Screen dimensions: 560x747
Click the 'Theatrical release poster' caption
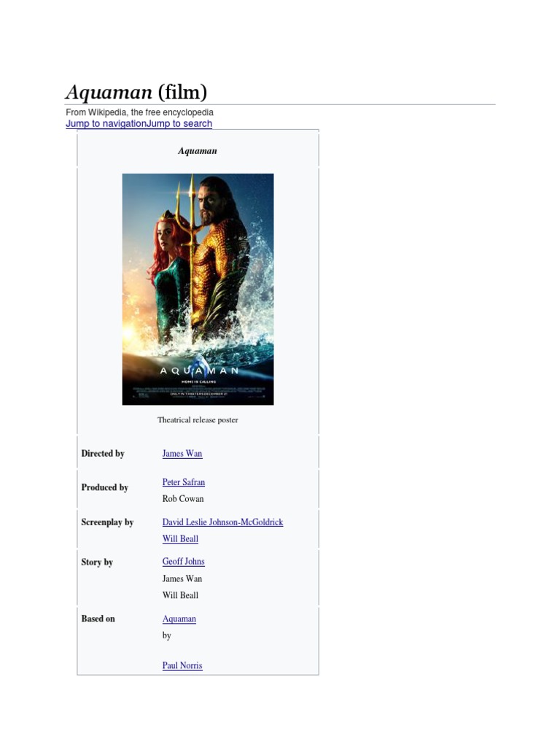point(198,419)
